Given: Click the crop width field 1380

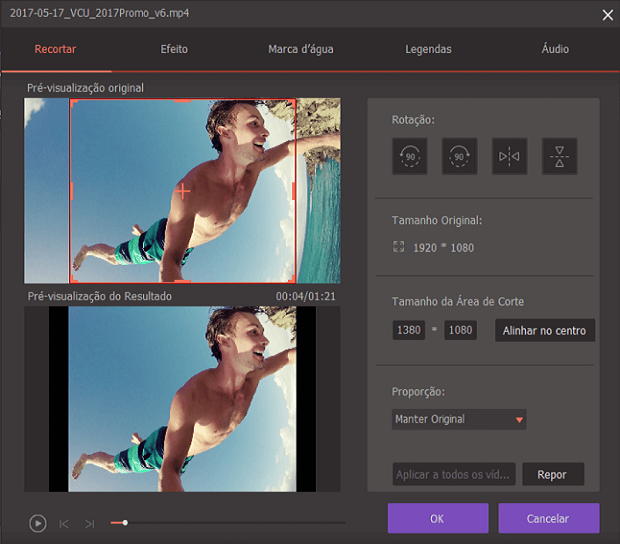Looking at the screenshot, I should [x=409, y=330].
